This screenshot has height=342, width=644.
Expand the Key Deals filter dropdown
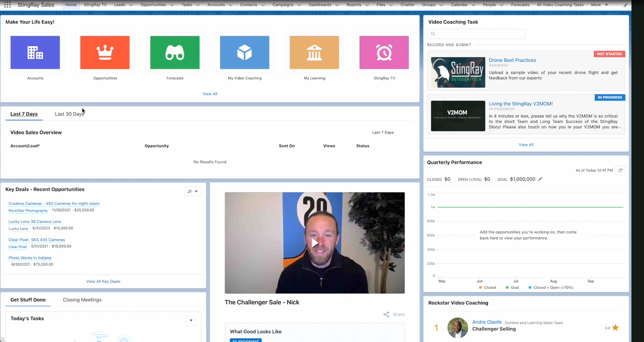point(193,191)
